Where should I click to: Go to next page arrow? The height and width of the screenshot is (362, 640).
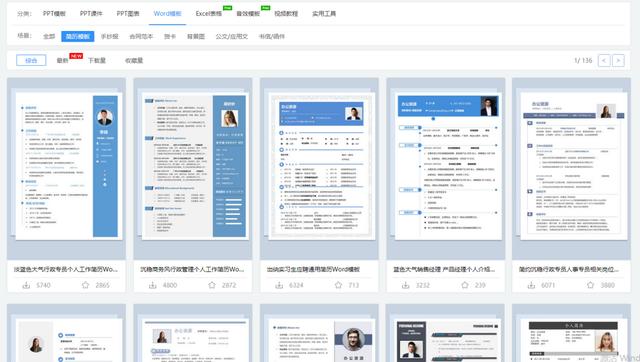tap(618, 60)
